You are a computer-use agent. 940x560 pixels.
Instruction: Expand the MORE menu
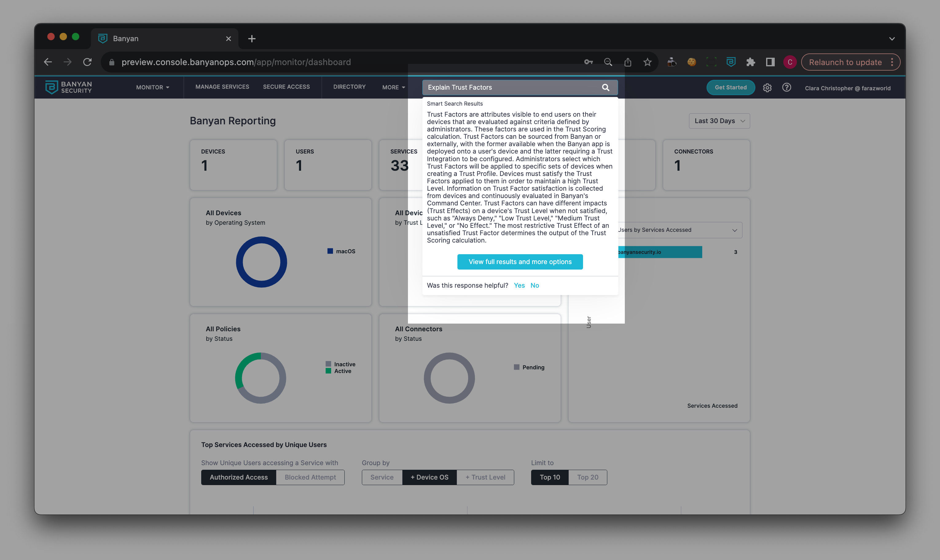(394, 87)
